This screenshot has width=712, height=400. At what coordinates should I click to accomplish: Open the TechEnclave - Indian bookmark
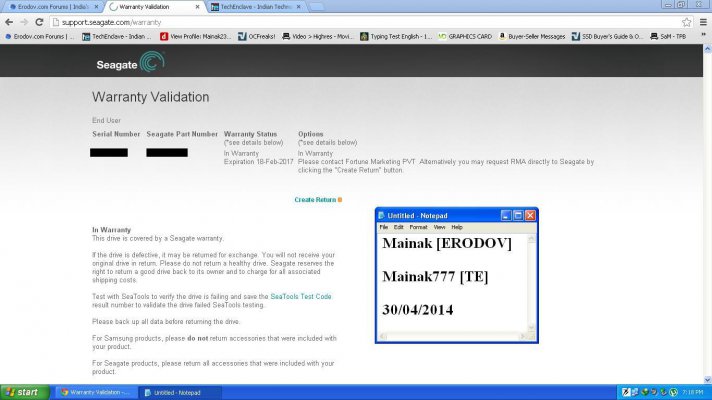point(117,36)
